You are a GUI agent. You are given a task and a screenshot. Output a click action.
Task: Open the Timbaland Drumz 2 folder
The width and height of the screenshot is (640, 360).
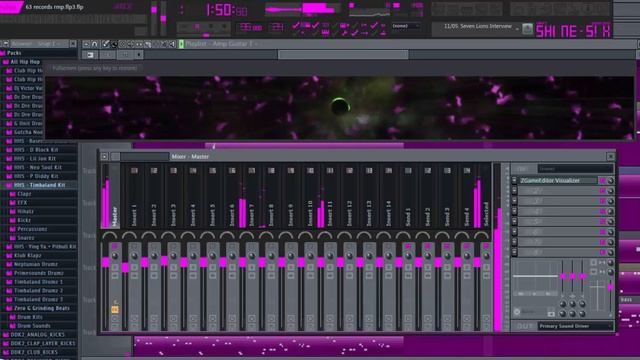38,291
